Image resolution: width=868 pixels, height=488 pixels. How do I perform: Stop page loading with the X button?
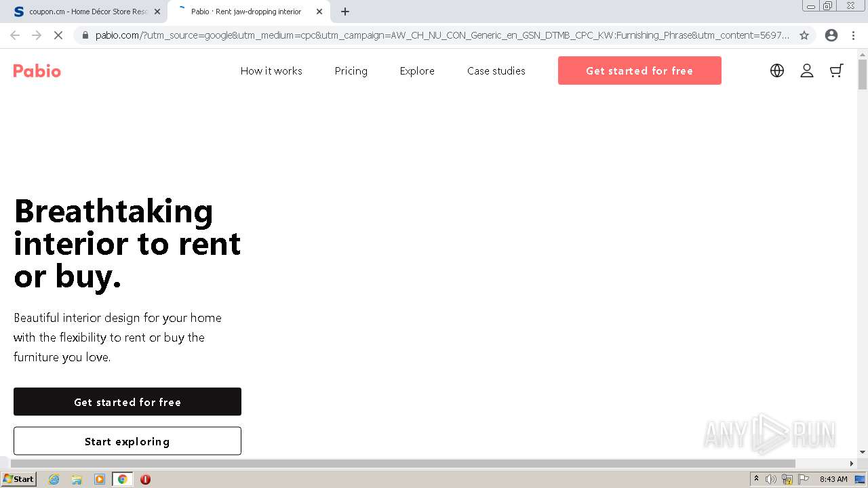click(x=58, y=35)
